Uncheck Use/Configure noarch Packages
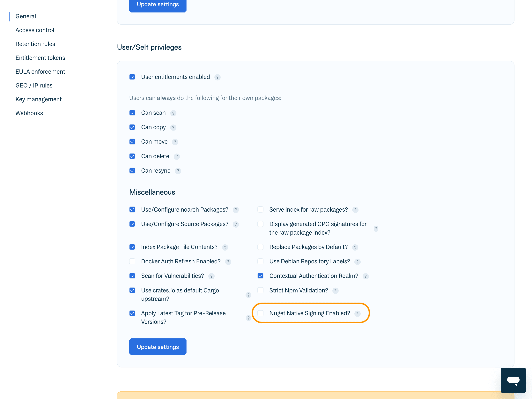The width and height of the screenshot is (532, 399). point(132,210)
